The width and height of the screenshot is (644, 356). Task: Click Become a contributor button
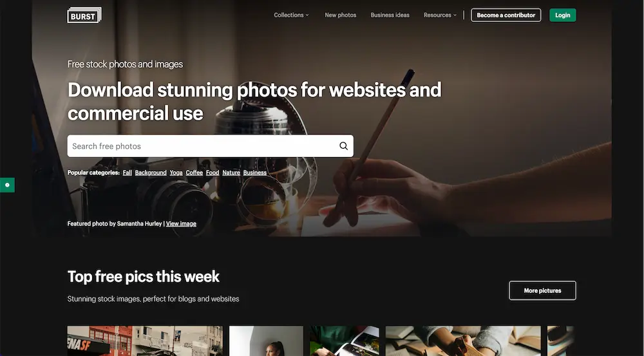(x=506, y=15)
